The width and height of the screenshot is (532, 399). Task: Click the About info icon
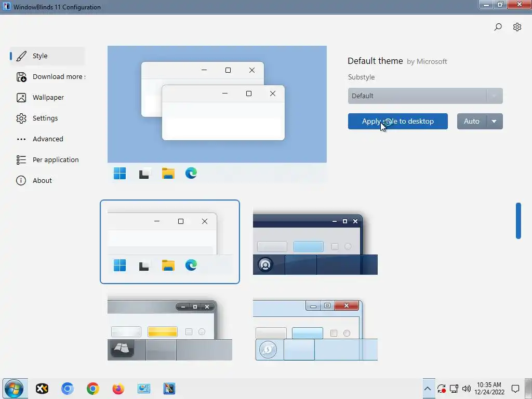(21, 180)
